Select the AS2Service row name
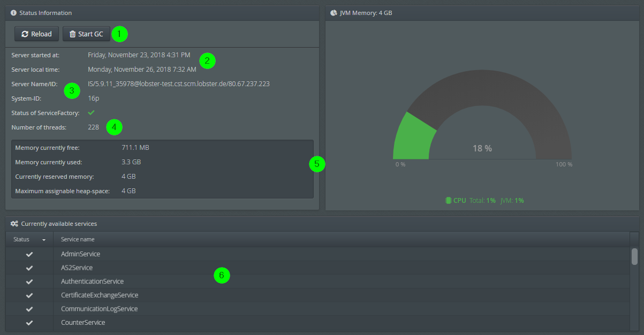The image size is (644, 335). 77,268
